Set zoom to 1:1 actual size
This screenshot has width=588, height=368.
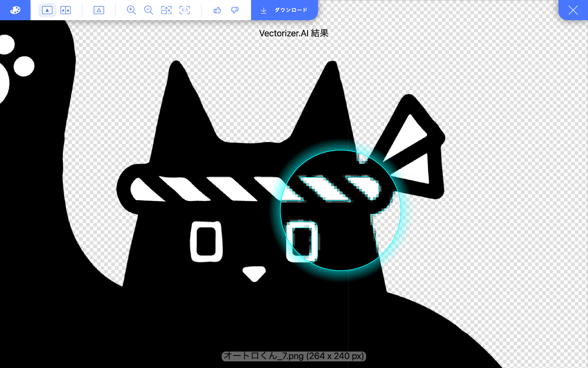[184, 10]
